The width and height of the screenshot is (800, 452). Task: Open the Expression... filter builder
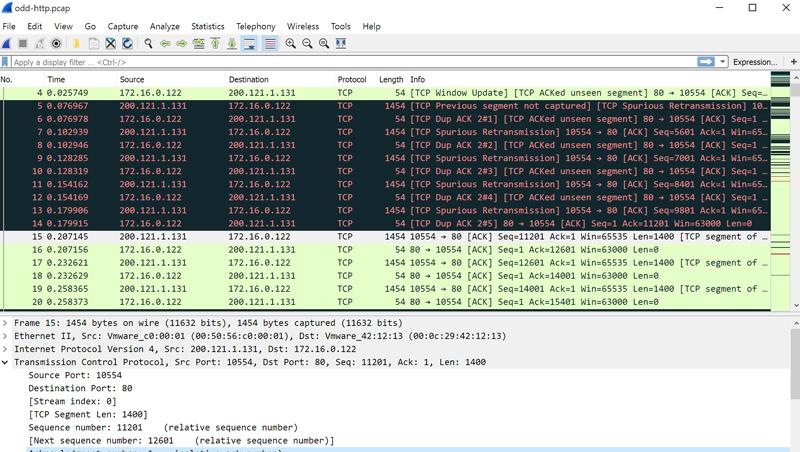(755, 62)
